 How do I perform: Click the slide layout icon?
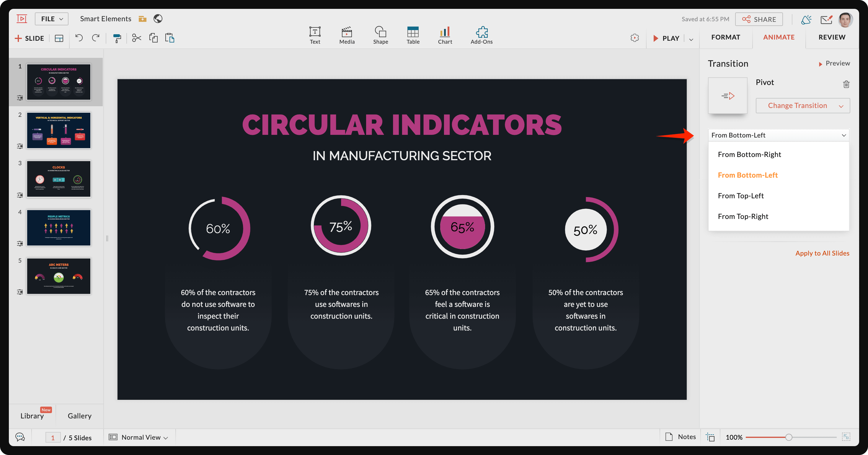pyautogui.click(x=59, y=38)
